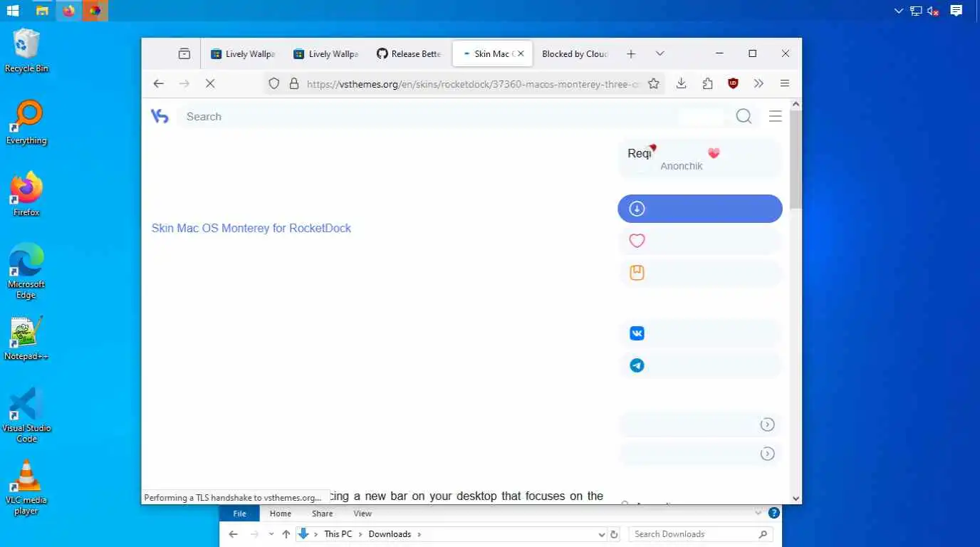Expand more tools overflow chevron
Image resolution: width=980 pixels, height=547 pixels.
click(x=759, y=83)
